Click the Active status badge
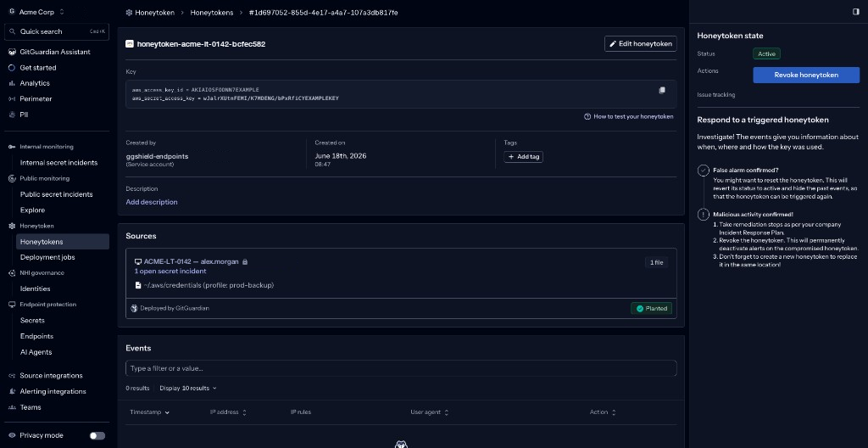Screen dimensions: 868x448 point(766,53)
